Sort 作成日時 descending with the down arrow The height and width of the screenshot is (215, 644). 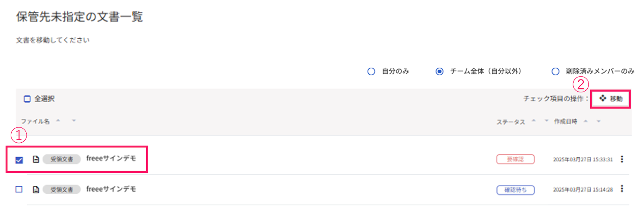click(x=599, y=121)
